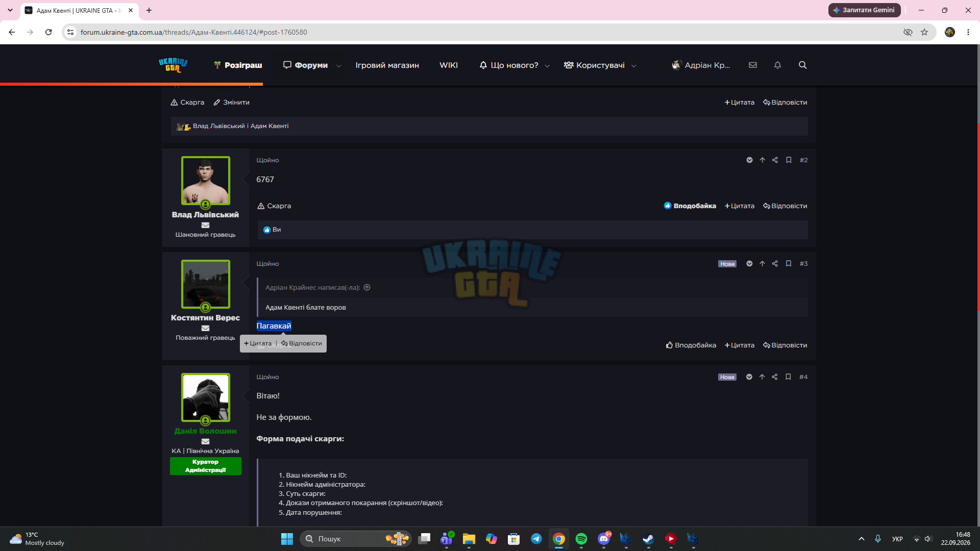Open Steam from the taskbar
The width and height of the screenshot is (980, 551).
point(649,539)
